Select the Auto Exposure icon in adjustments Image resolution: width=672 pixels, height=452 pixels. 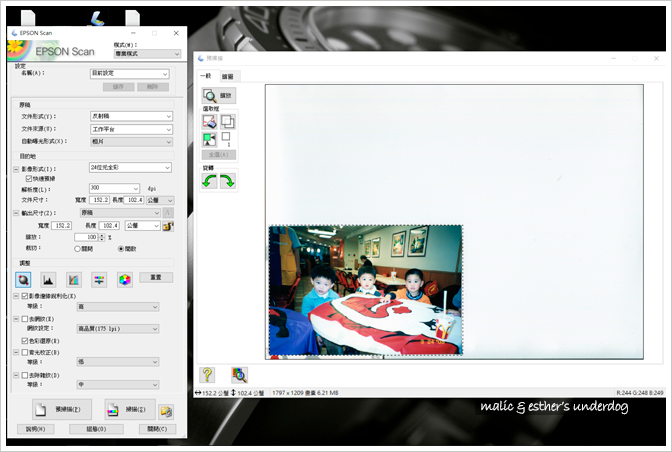click(23, 280)
